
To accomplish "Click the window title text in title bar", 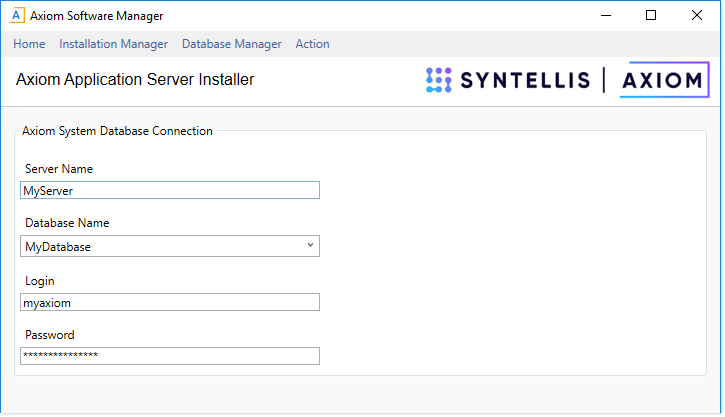I will 96,16.
